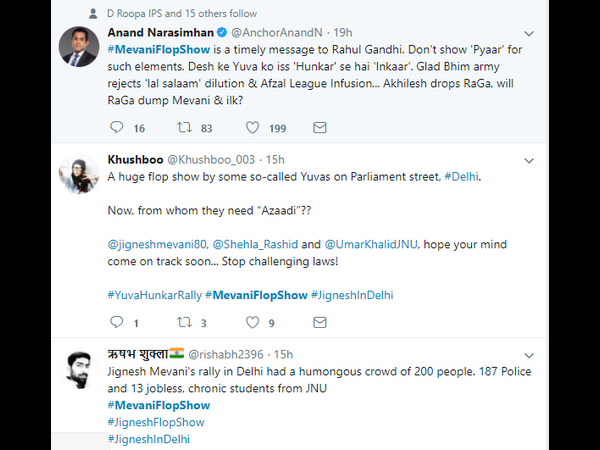Reply to Anand Narasimhan's tweet
This screenshot has width=600, height=450.
(117, 128)
